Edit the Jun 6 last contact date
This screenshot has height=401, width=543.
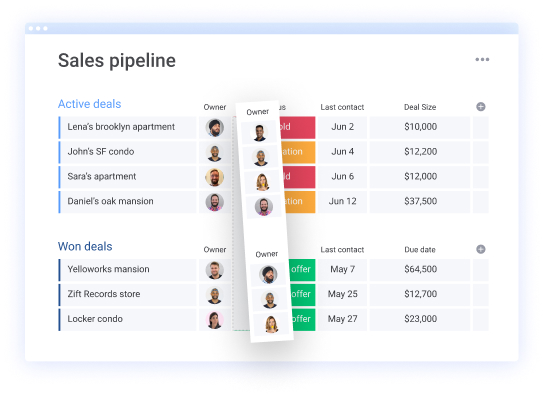coord(342,177)
